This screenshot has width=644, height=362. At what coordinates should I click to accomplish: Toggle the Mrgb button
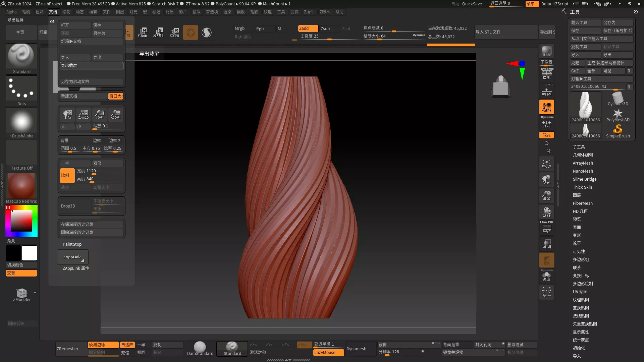[x=243, y=28]
